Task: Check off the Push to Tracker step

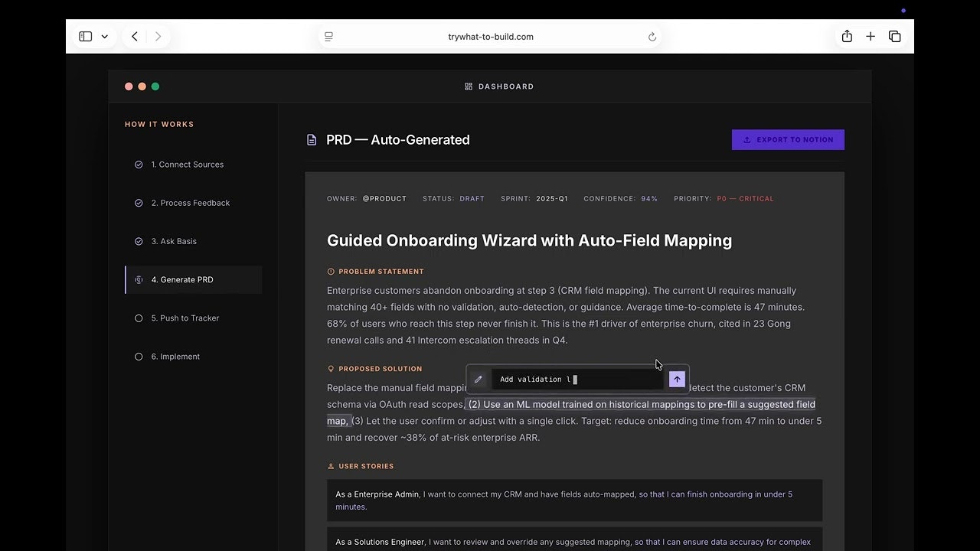Action: tap(139, 318)
